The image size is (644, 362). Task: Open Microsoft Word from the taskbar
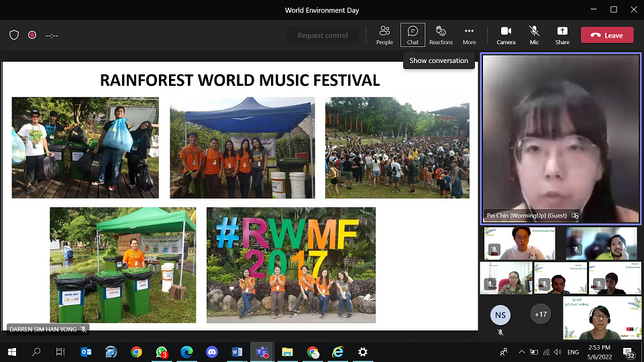pyautogui.click(x=237, y=352)
